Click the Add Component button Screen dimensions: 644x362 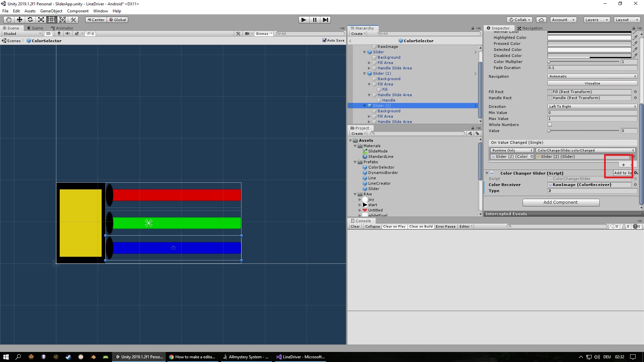tap(560, 202)
